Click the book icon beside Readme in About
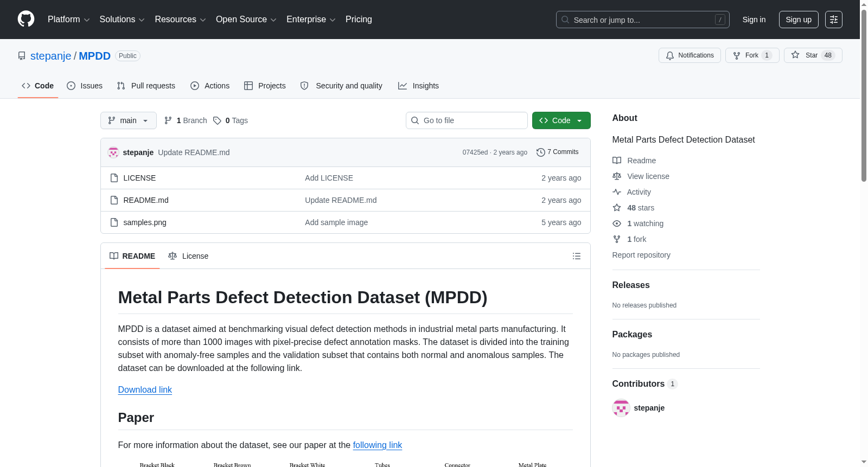 click(x=617, y=161)
